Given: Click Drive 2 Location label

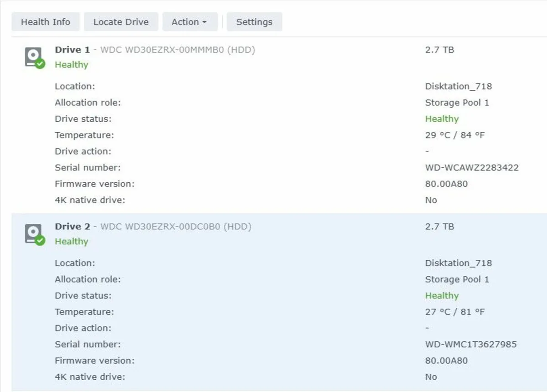Looking at the screenshot, I should (x=75, y=263).
